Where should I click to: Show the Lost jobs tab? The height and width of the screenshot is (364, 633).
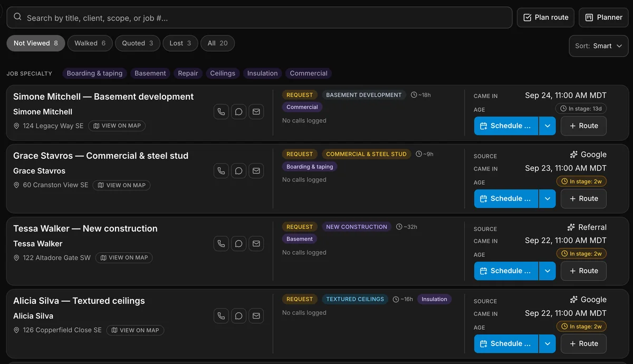pyautogui.click(x=180, y=43)
